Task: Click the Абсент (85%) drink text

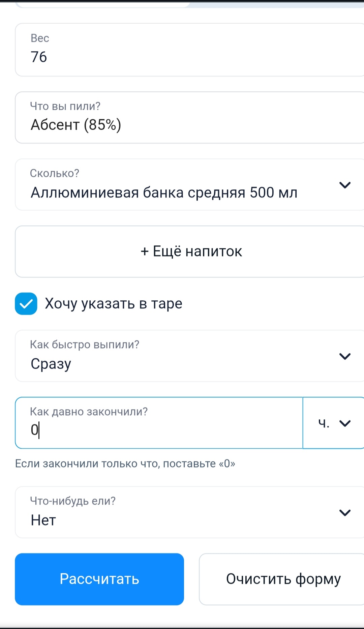Action: click(76, 125)
